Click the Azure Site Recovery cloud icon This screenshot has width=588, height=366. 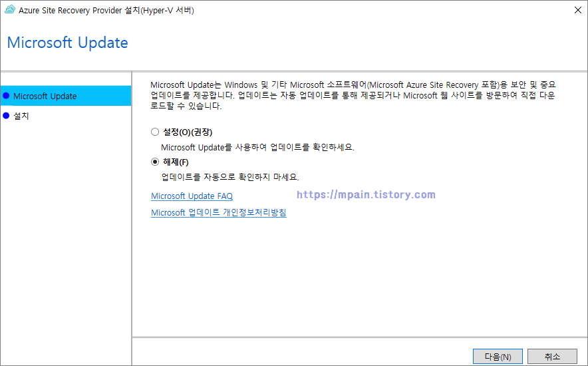click(10, 10)
